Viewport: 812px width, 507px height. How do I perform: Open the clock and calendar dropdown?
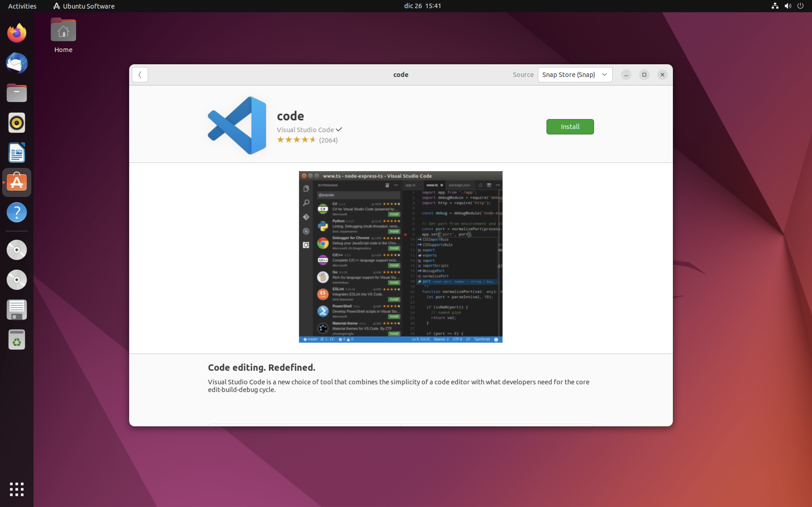click(x=422, y=6)
